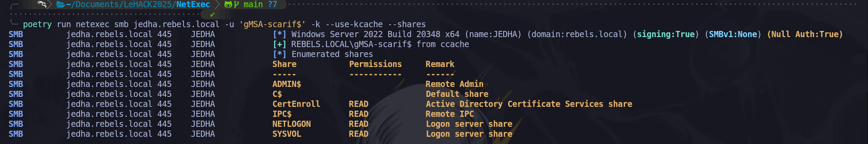Click the git branch icon beside main
The height and width of the screenshot is (144, 868).
pos(236,4)
